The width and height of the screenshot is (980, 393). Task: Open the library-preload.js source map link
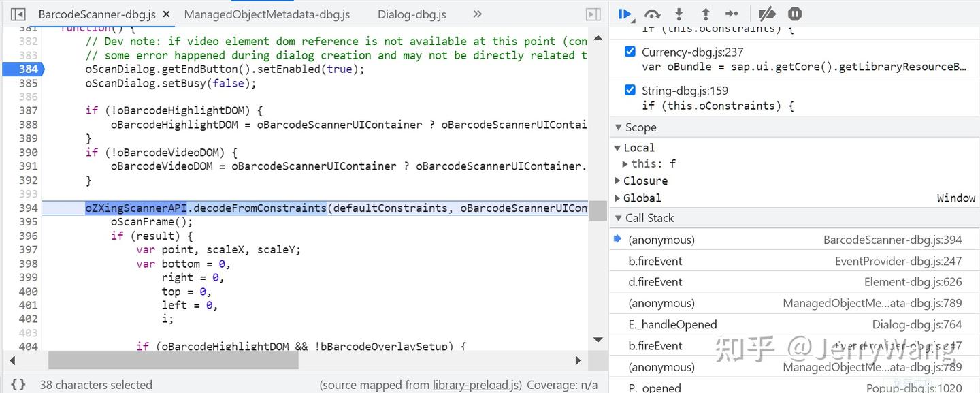(476, 384)
